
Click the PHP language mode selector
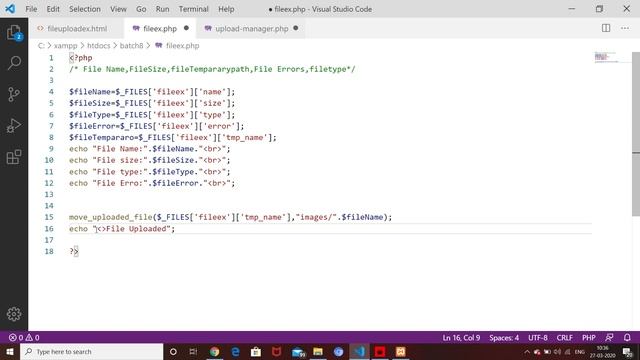pyautogui.click(x=589, y=338)
